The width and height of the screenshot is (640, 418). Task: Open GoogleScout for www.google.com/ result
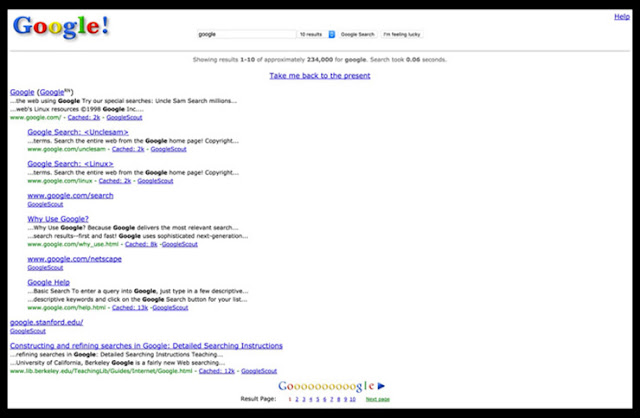click(x=124, y=118)
